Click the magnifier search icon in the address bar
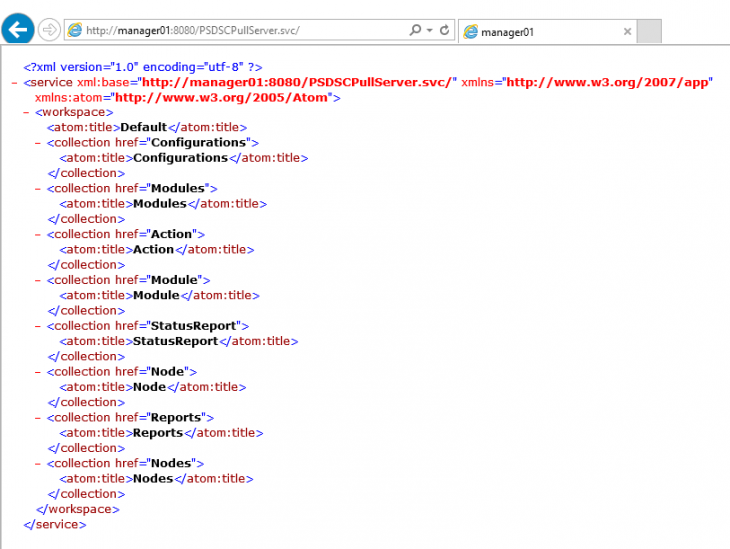 415,30
